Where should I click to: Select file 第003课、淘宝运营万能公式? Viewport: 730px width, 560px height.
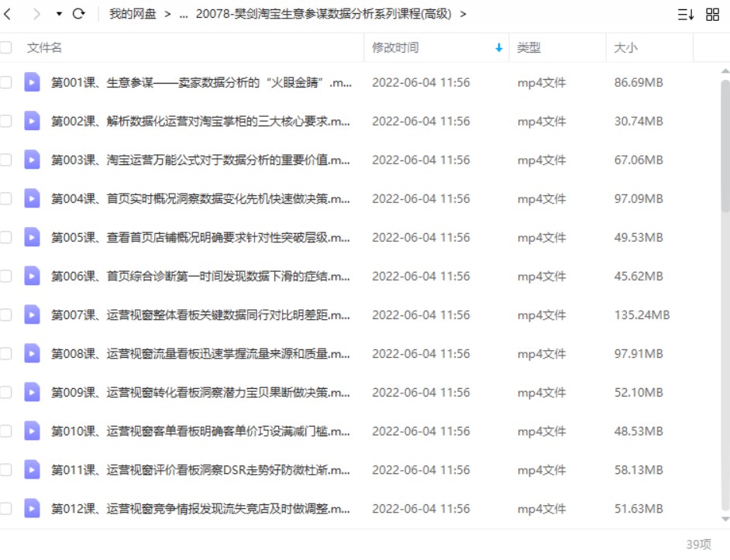(200, 160)
